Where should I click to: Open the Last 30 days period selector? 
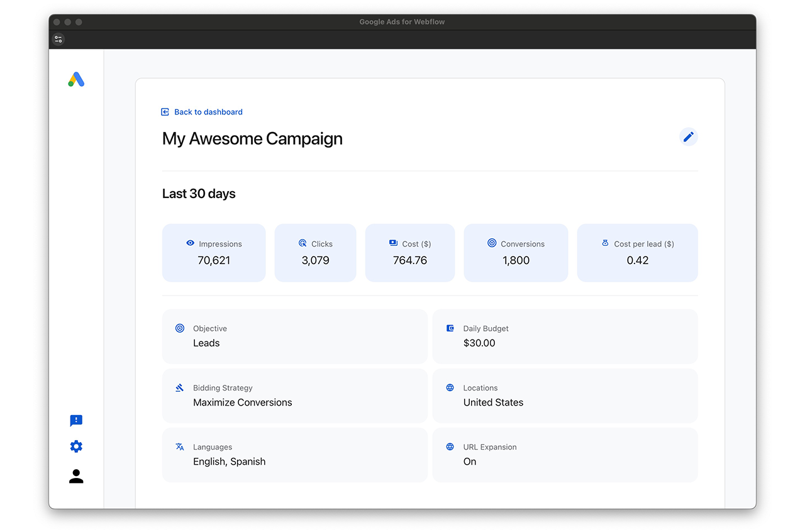[x=199, y=194]
